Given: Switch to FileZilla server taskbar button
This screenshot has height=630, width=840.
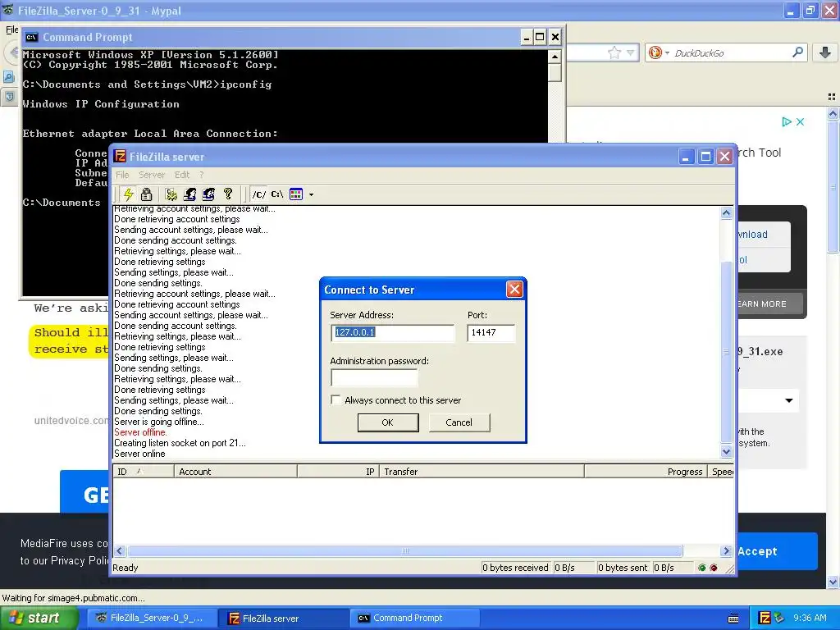Looking at the screenshot, I should (x=282, y=618).
